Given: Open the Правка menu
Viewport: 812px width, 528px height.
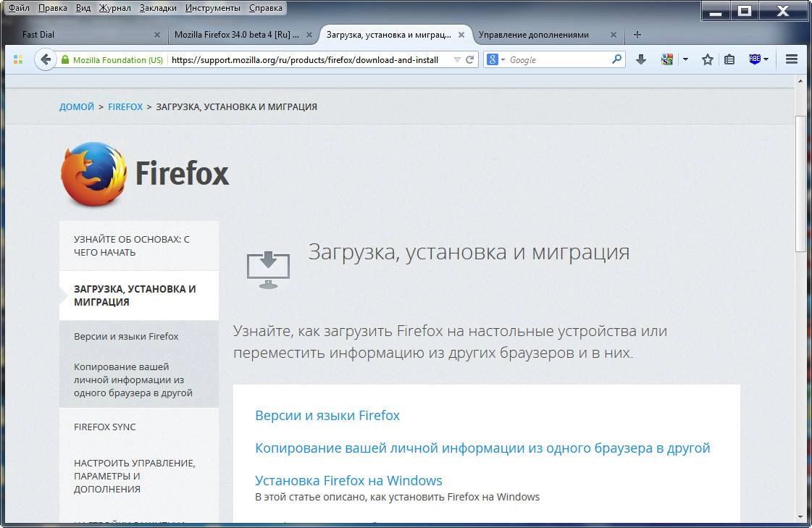Looking at the screenshot, I should pos(52,8).
